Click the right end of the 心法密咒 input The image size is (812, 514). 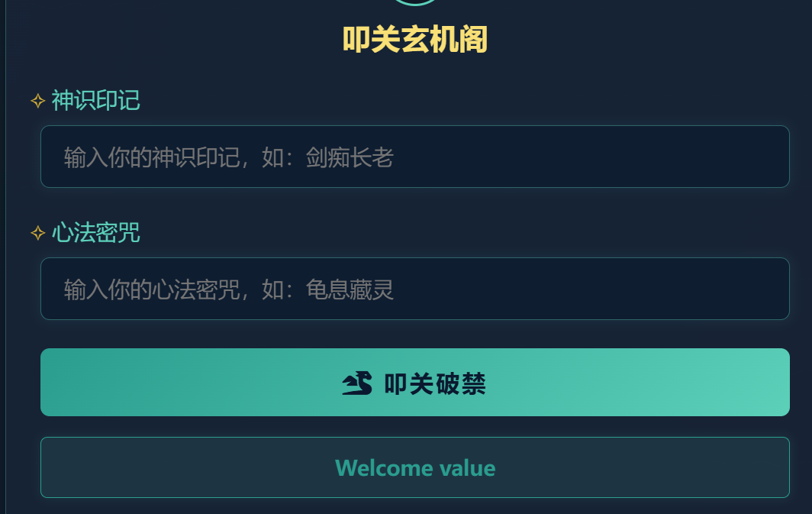771,289
